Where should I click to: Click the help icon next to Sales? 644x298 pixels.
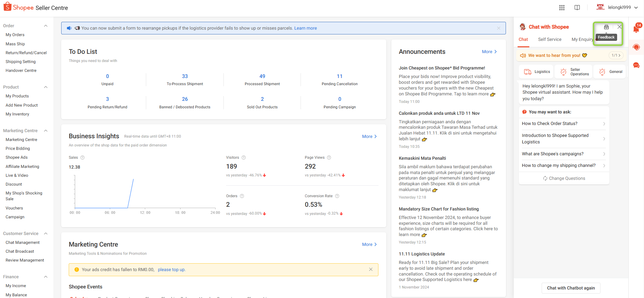pyautogui.click(x=82, y=158)
